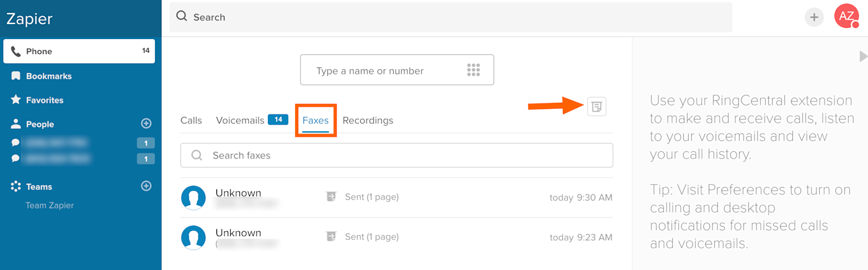This screenshot has width=868, height=270.
Task: Click the top Search bar
Action: (451, 17)
